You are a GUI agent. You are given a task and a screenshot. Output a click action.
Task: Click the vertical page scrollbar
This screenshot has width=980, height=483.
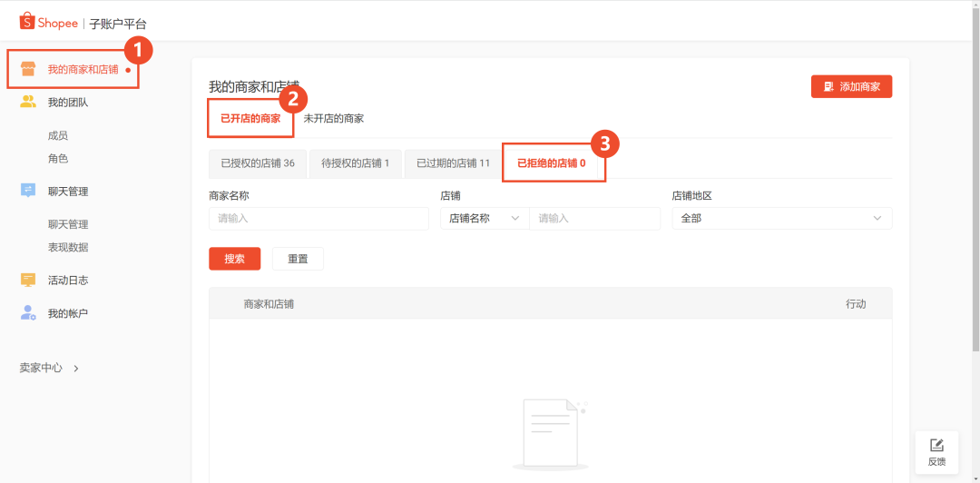coord(975,182)
